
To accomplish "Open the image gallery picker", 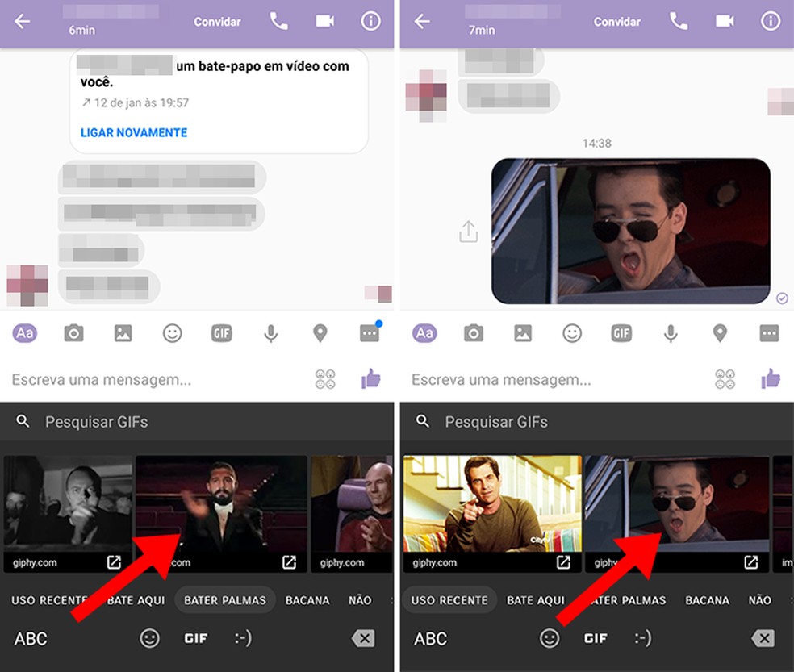I will point(123,332).
